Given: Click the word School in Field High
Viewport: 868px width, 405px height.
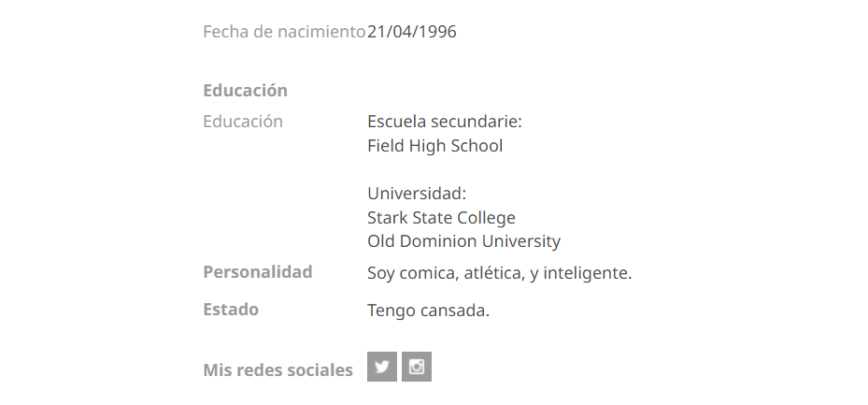Looking at the screenshot, I should (477, 146).
